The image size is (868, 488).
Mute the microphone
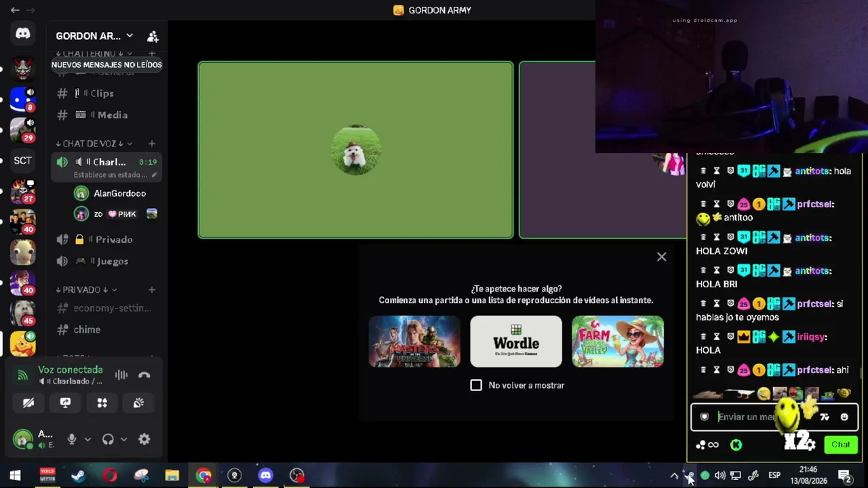71,439
